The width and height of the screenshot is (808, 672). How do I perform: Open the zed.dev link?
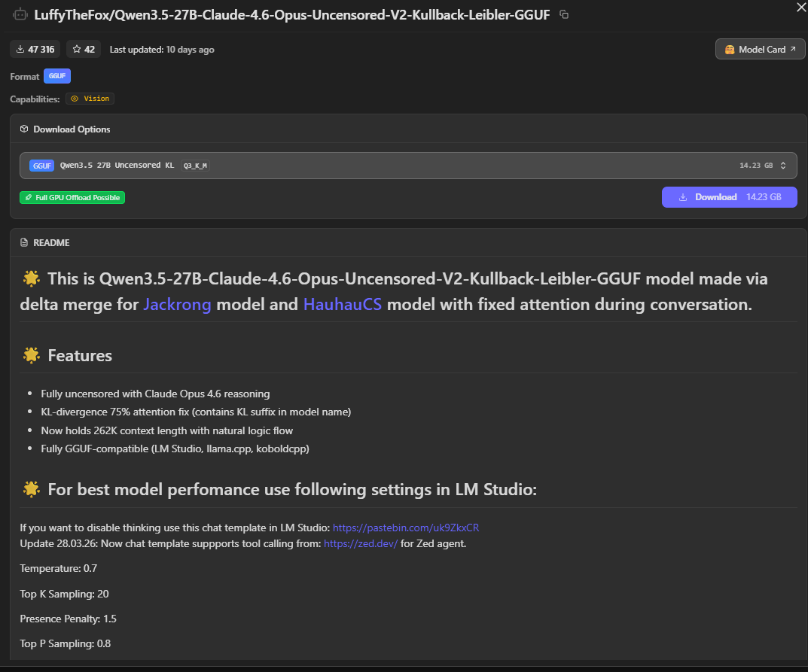pos(361,544)
